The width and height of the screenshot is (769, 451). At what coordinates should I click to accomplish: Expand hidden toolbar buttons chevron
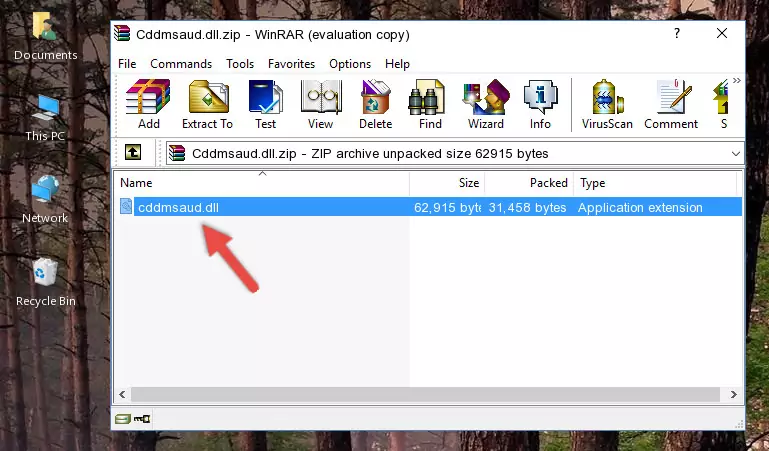pyautogui.click(x=737, y=80)
